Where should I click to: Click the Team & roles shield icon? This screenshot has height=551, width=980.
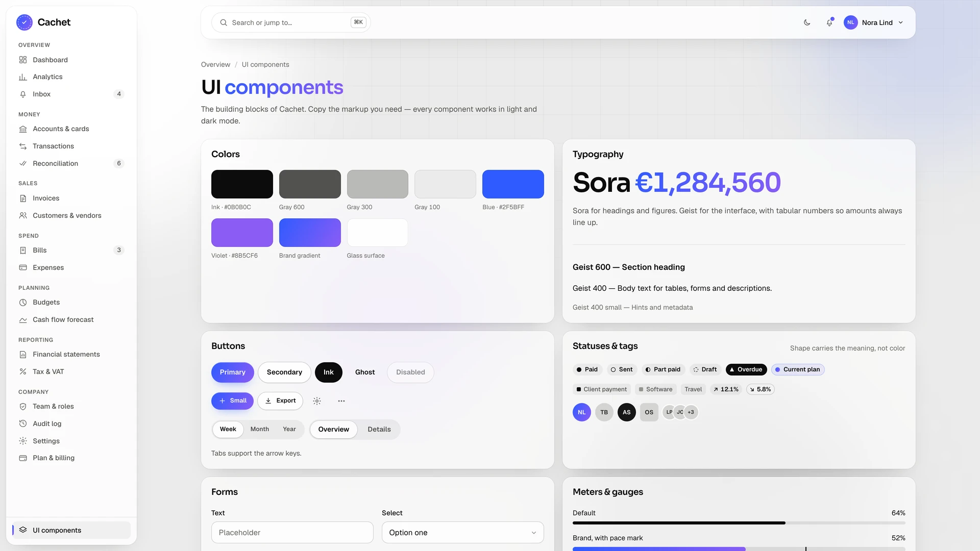(x=23, y=407)
